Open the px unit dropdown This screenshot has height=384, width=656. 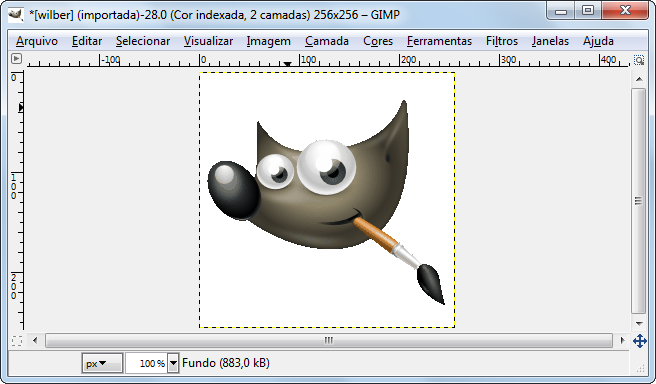coord(102,363)
